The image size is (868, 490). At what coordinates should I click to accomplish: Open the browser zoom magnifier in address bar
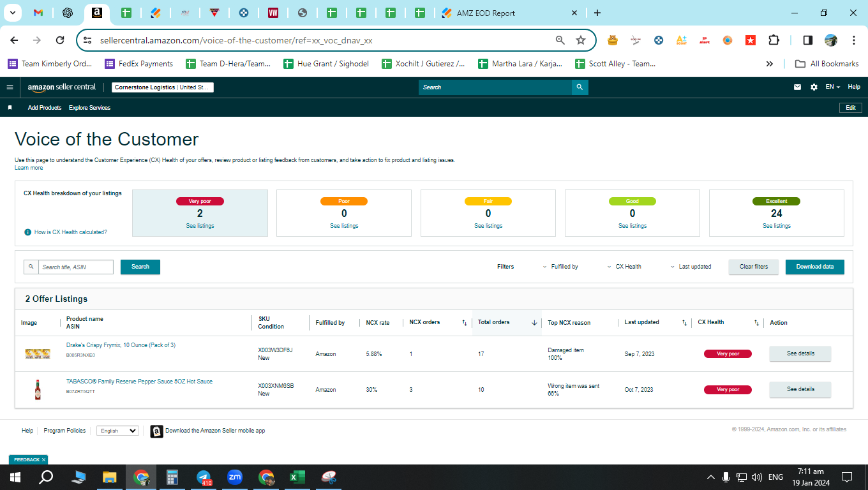(x=560, y=40)
